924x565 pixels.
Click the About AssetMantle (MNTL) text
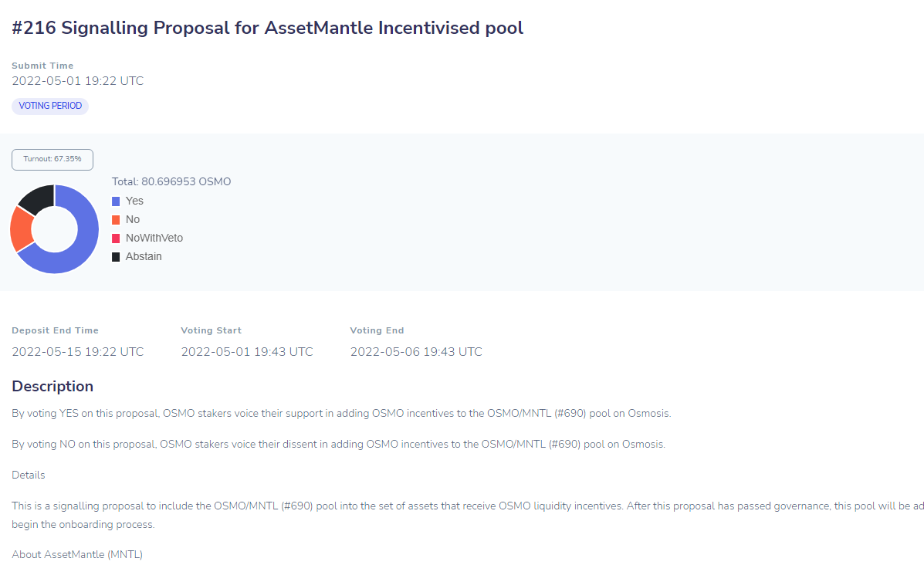tap(77, 554)
